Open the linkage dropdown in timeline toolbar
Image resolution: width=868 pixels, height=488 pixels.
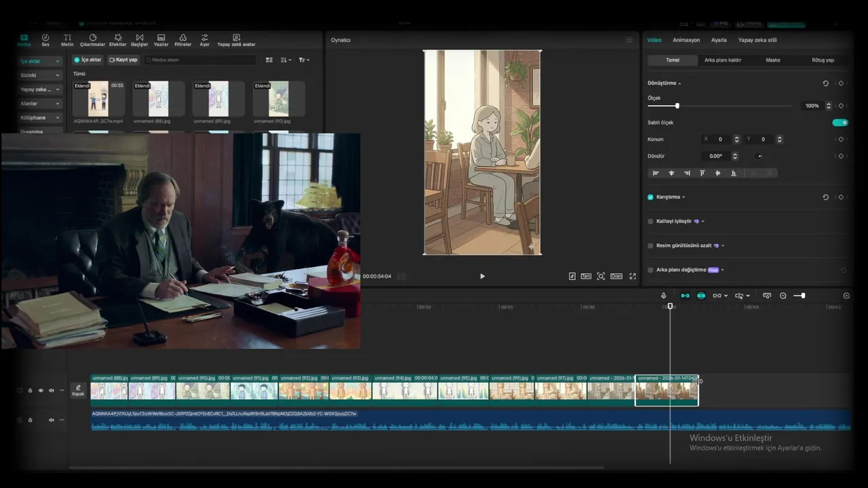(x=720, y=296)
